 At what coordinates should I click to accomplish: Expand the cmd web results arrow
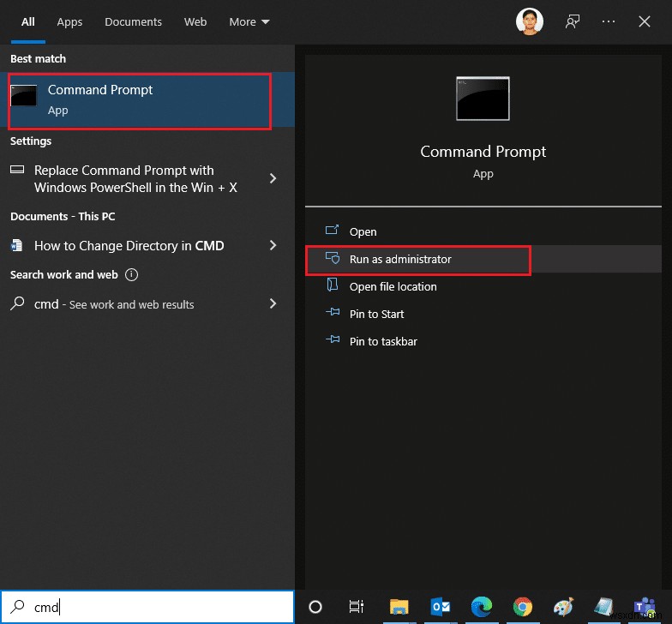point(273,303)
